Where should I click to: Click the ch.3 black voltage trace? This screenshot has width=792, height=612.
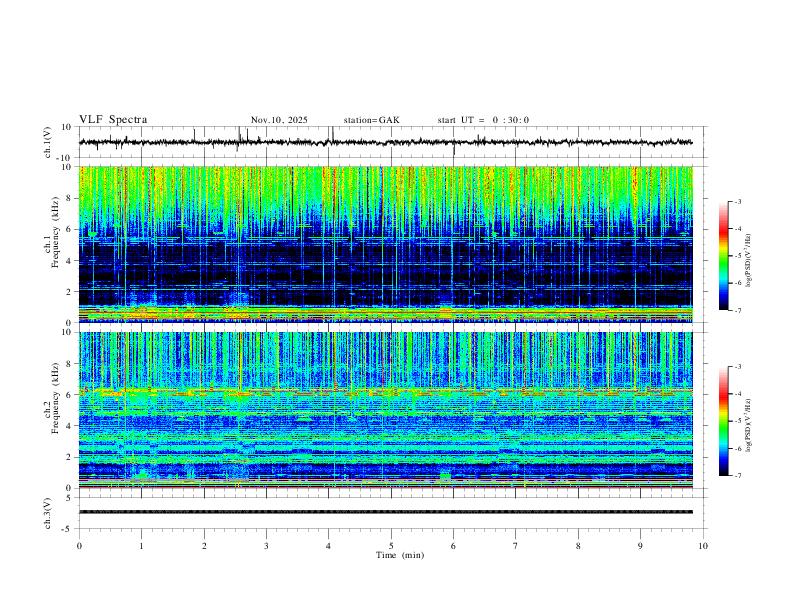pos(386,512)
